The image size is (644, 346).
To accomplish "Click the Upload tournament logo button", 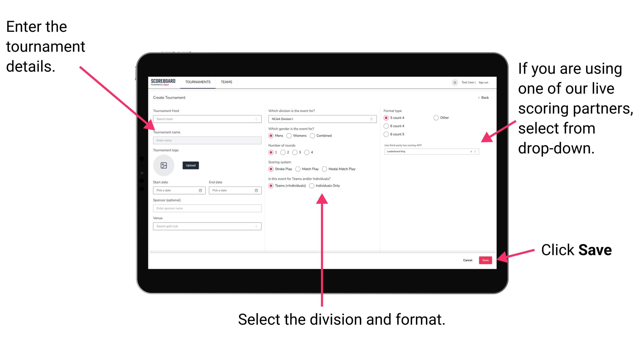I will pyautogui.click(x=191, y=165).
